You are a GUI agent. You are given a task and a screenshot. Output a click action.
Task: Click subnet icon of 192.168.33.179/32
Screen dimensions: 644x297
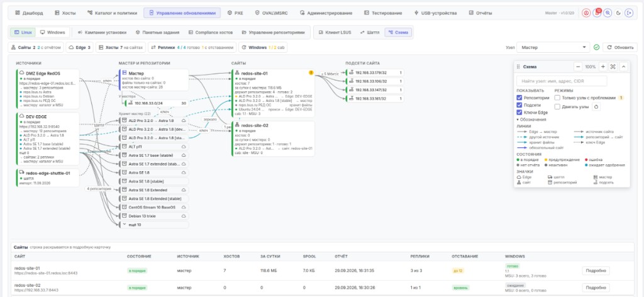[351, 73]
